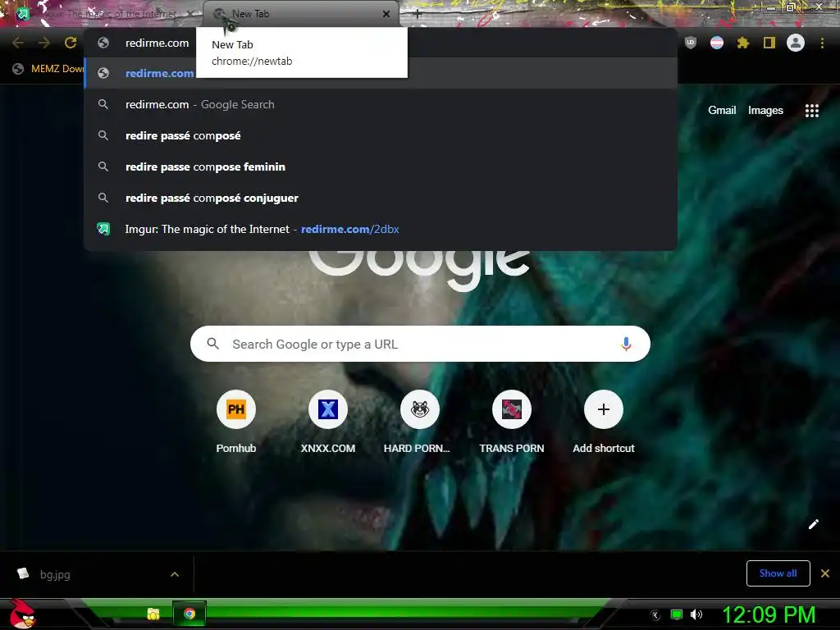Open the Chrome profile avatar
The height and width of the screenshot is (630, 840).
(x=796, y=43)
